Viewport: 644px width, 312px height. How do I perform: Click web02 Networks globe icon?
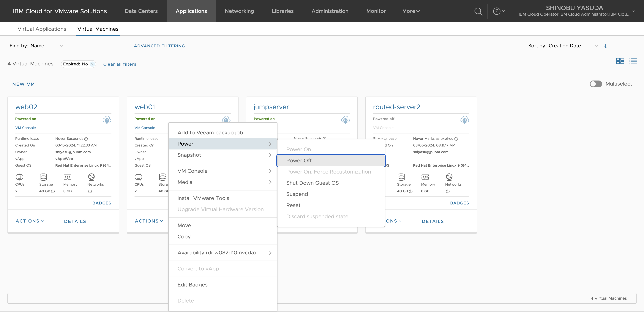91,177
